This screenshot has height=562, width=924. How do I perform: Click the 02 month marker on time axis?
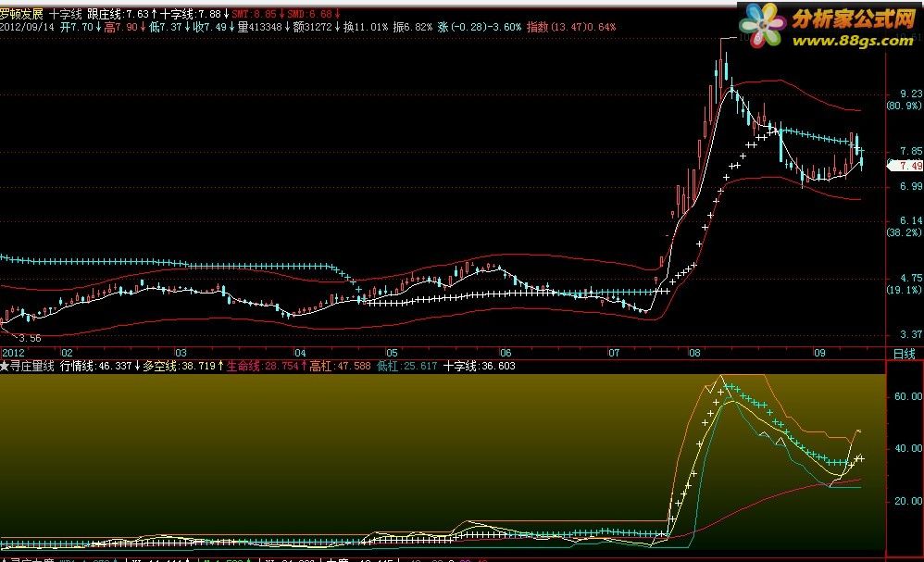click(x=68, y=353)
